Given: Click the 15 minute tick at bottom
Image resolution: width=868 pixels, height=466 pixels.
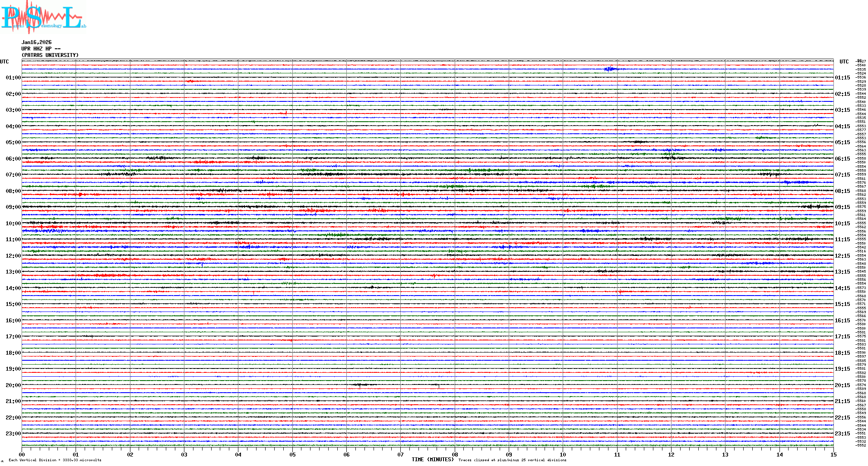Looking at the screenshot, I should tap(833, 455).
